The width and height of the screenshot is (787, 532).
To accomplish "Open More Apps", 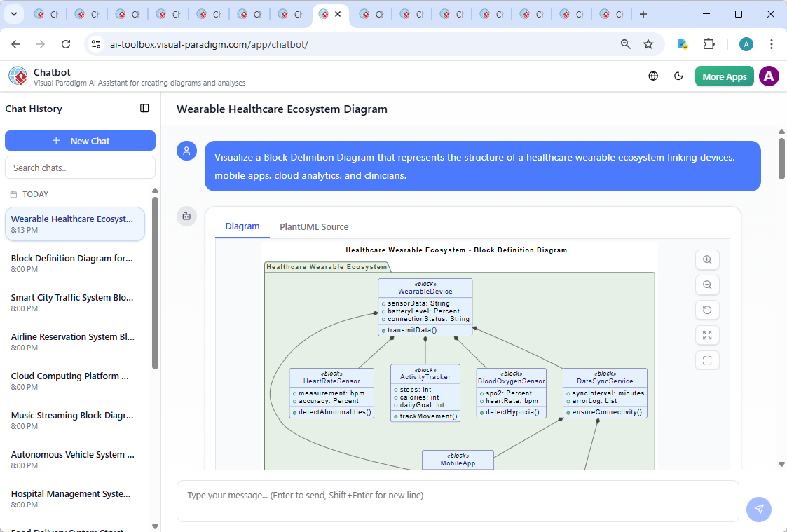I will coord(724,76).
